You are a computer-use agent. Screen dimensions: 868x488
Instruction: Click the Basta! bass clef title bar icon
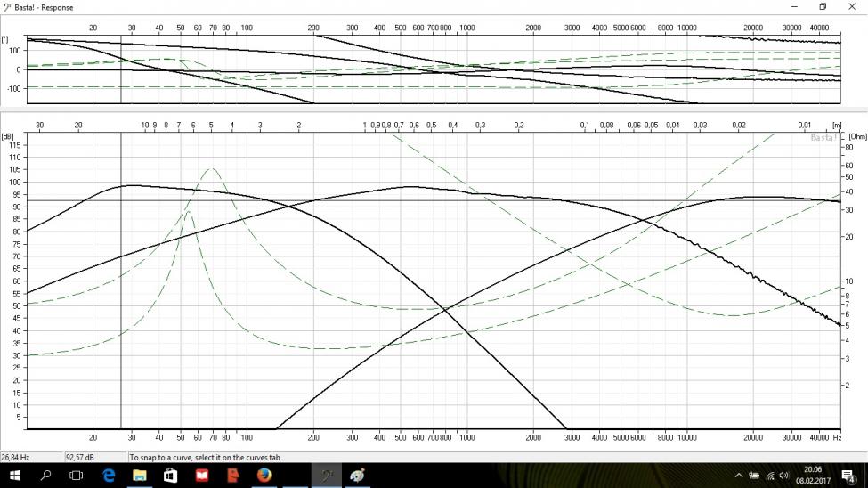click(x=7, y=7)
